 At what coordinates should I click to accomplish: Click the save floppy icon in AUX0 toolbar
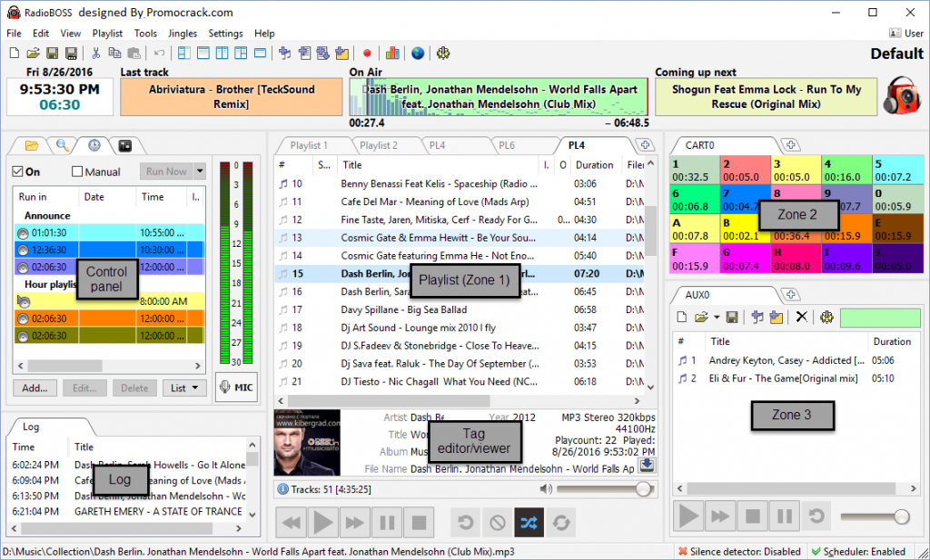(732, 317)
